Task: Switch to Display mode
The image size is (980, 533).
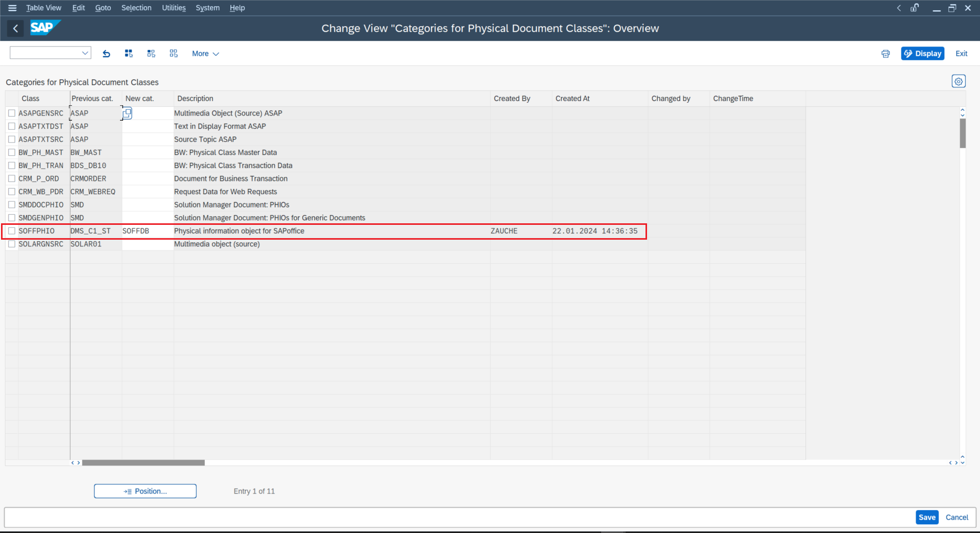Action: (x=922, y=54)
